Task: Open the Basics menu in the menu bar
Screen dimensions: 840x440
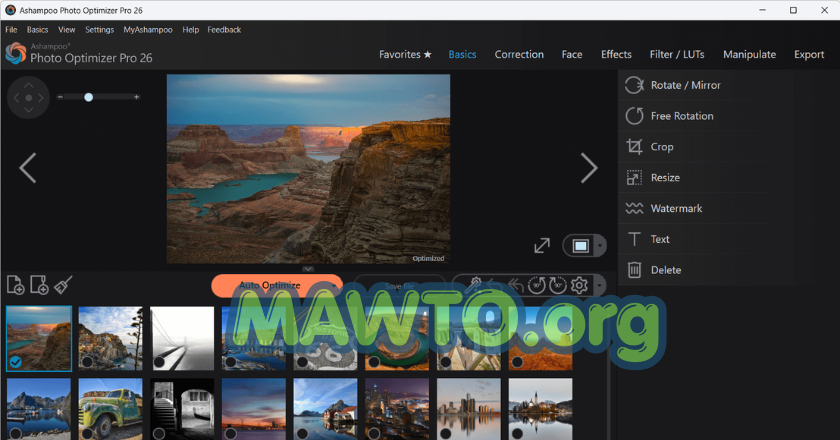Action: tap(38, 30)
